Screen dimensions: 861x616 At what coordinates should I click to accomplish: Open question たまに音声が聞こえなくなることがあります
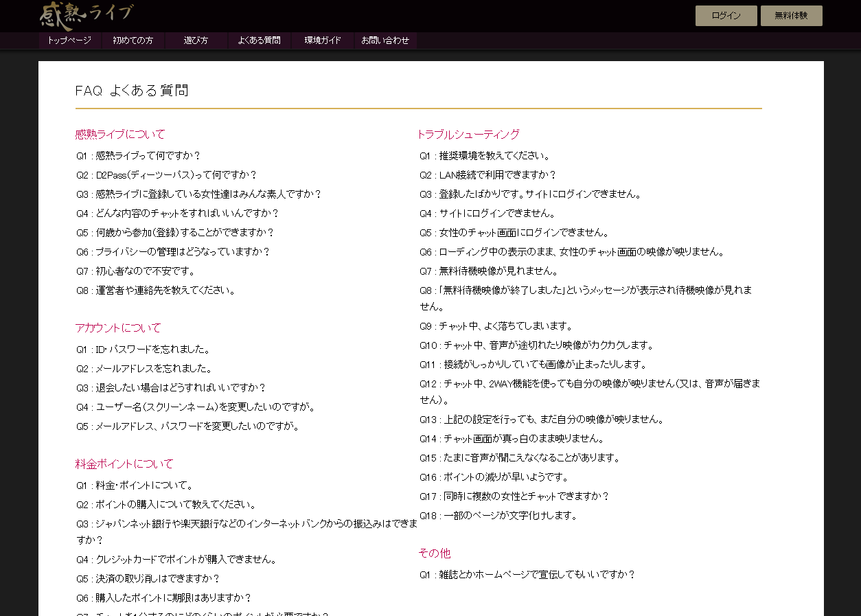[520, 458]
